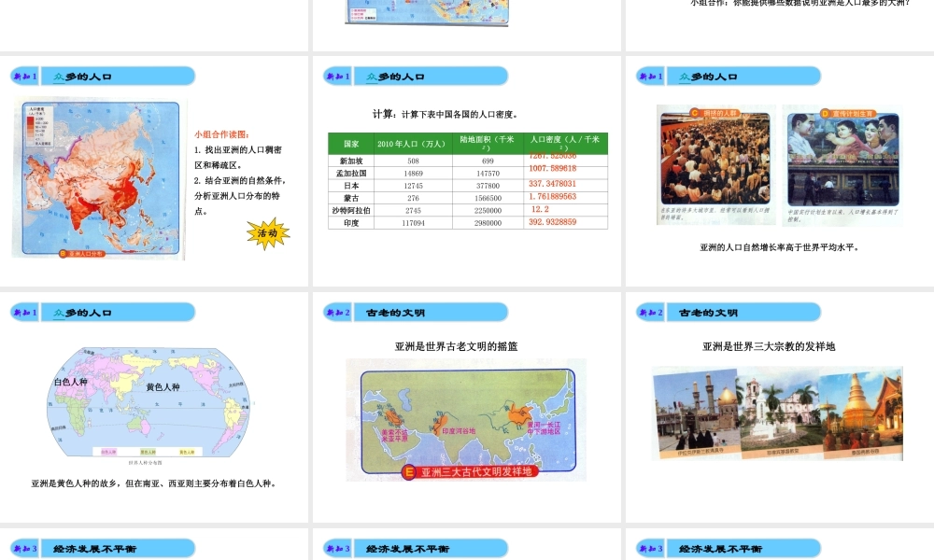934x560 pixels.
Task: Click land area value 2980000
Action: 488,223
